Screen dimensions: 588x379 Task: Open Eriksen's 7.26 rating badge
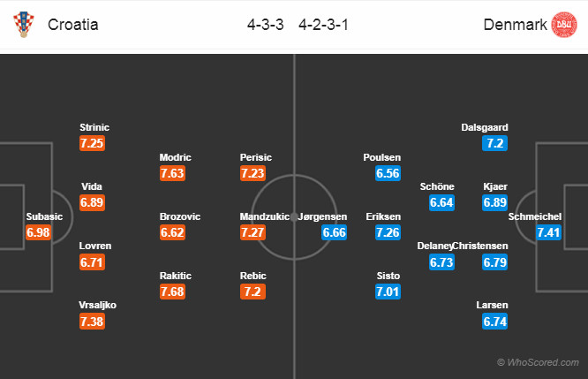pyautogui.click(x=388, y=232)
